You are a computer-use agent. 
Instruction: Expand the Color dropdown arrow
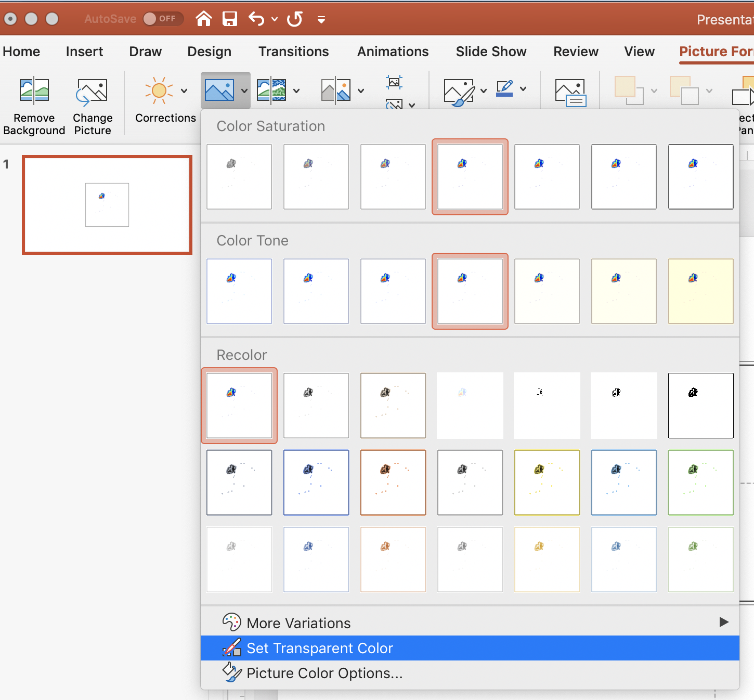point(244,91)
